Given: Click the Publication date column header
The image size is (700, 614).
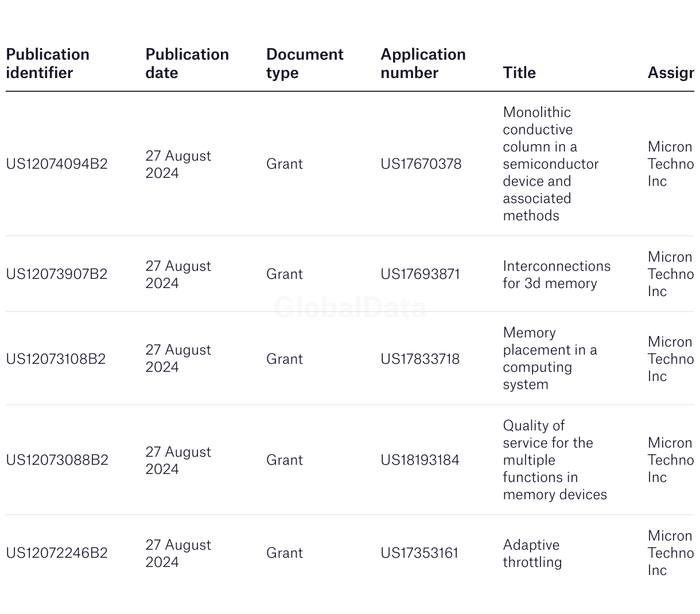Looking at the screenshot, I should [x=187, y=64].
